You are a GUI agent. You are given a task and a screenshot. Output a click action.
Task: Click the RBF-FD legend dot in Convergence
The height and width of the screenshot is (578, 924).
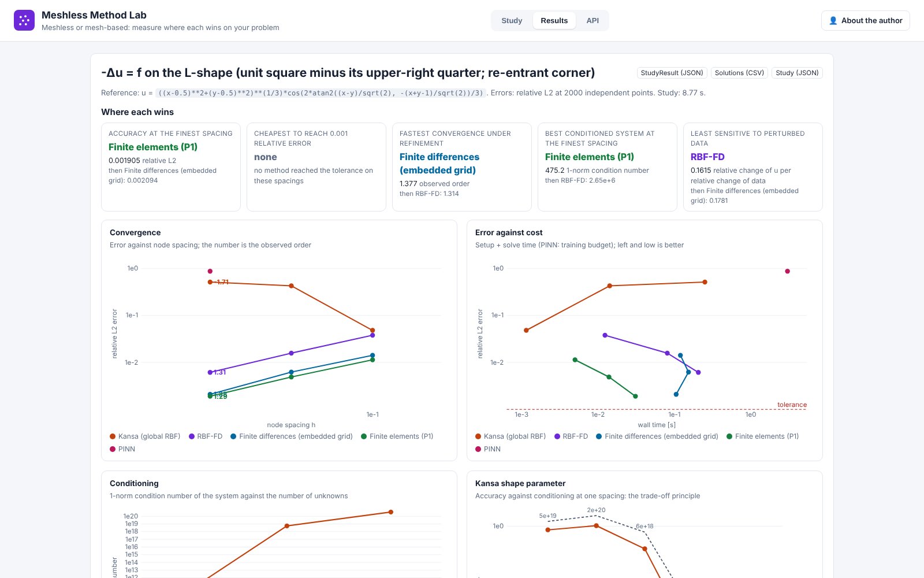[192, 436]
